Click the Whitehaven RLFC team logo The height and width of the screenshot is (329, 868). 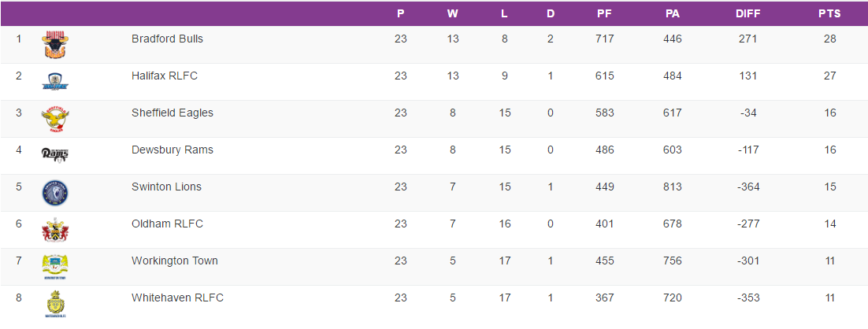55,304
